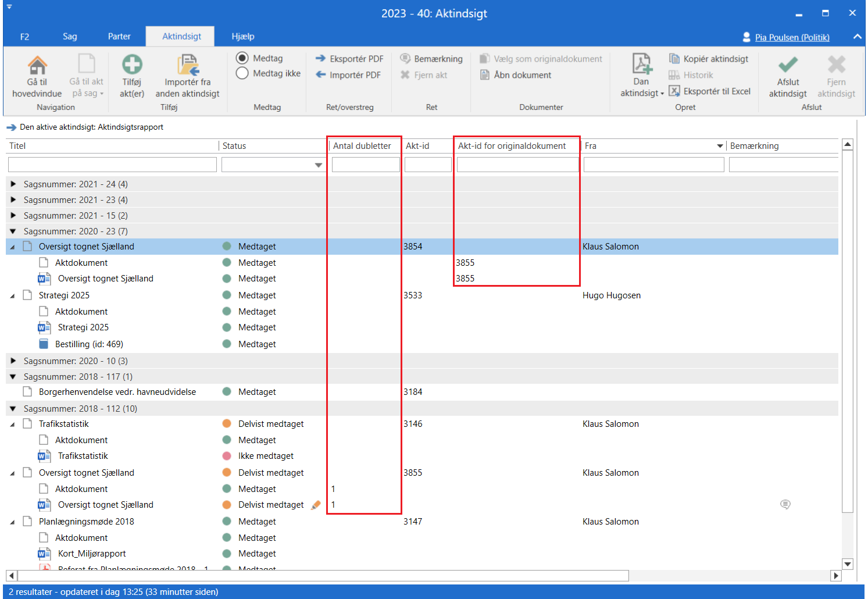The image size is (868, 599).
Task: Collapse the Trafikstatistik record node
Action: click(x=12, y=425)
